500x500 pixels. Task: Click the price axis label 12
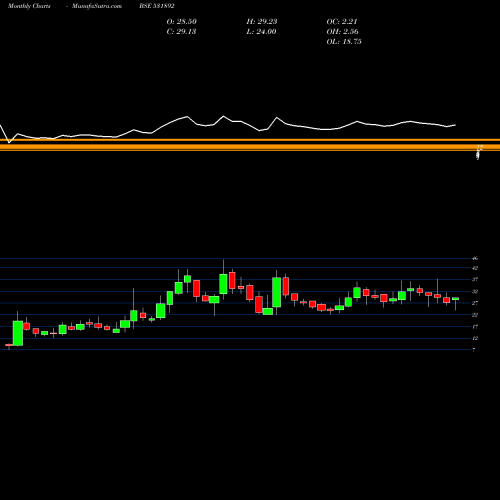[475, 339]
